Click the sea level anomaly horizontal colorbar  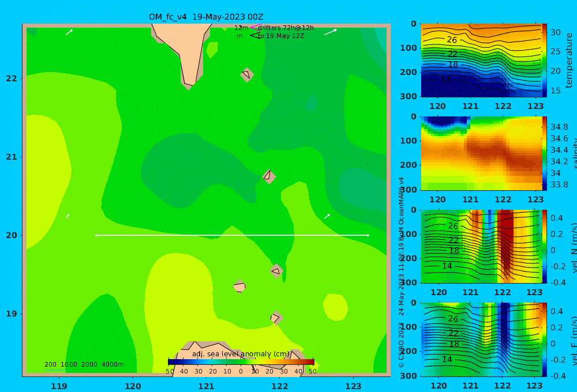[x=241, y=362]
